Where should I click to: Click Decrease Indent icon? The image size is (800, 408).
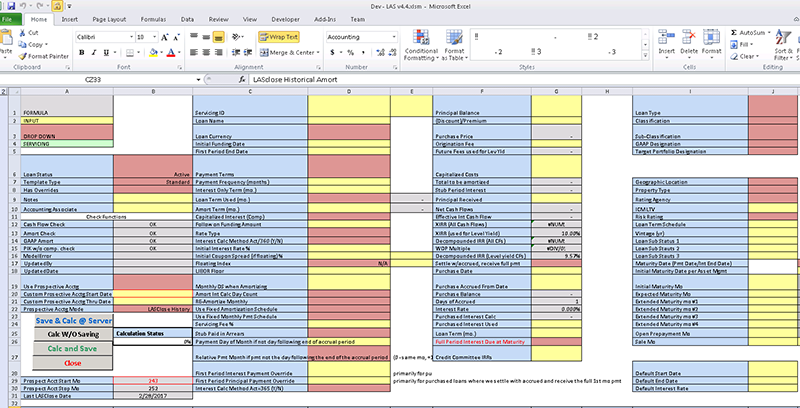[x=236, y=53]
